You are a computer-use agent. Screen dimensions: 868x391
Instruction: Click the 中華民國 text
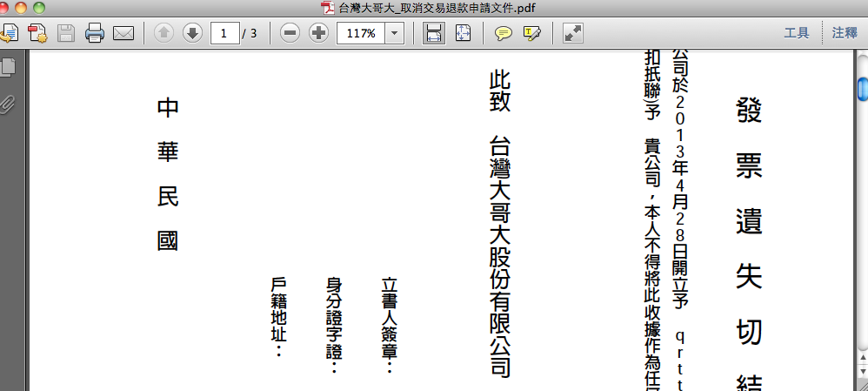click(168, 175)
